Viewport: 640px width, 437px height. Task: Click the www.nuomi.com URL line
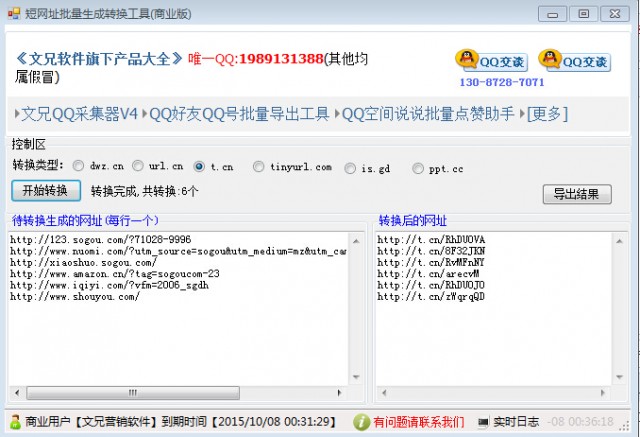178,251
